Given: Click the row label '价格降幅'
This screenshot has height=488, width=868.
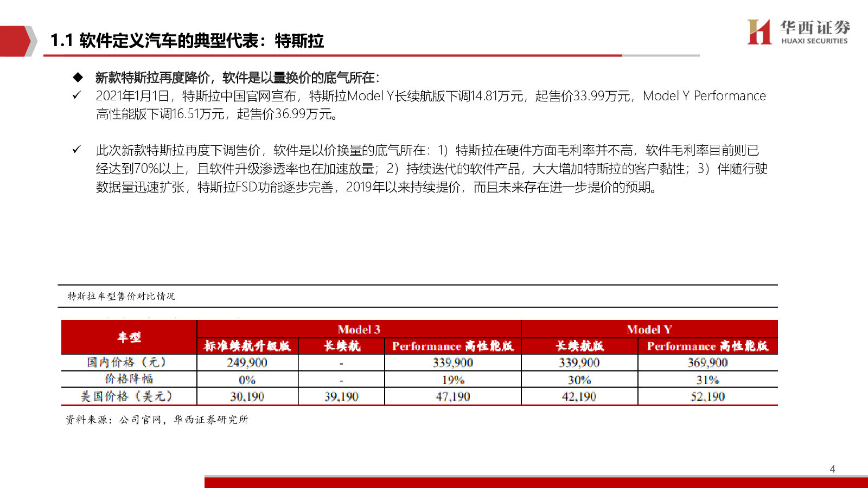Looking at the screenshot, I should click(129, 379).
